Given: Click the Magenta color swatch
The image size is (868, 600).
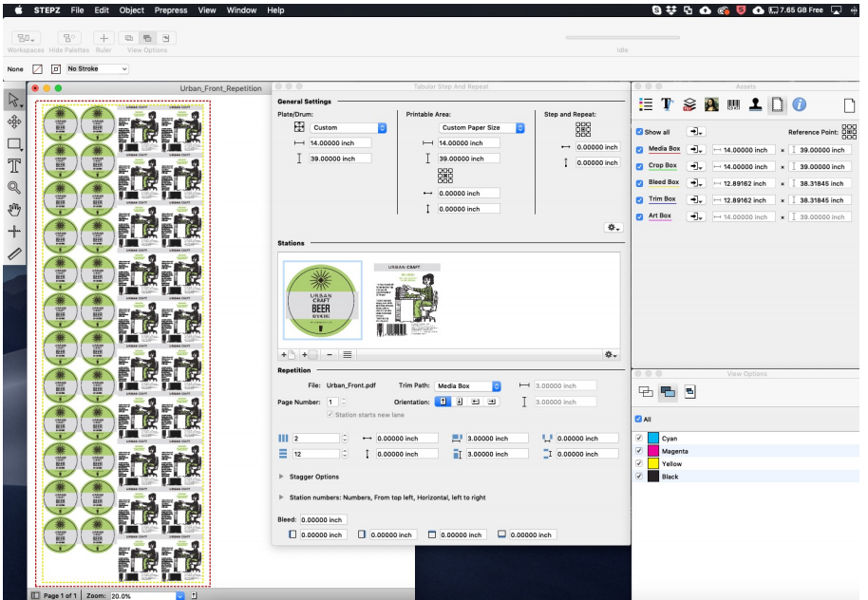Looking at the screenshot, I should (x=653, y=451).
